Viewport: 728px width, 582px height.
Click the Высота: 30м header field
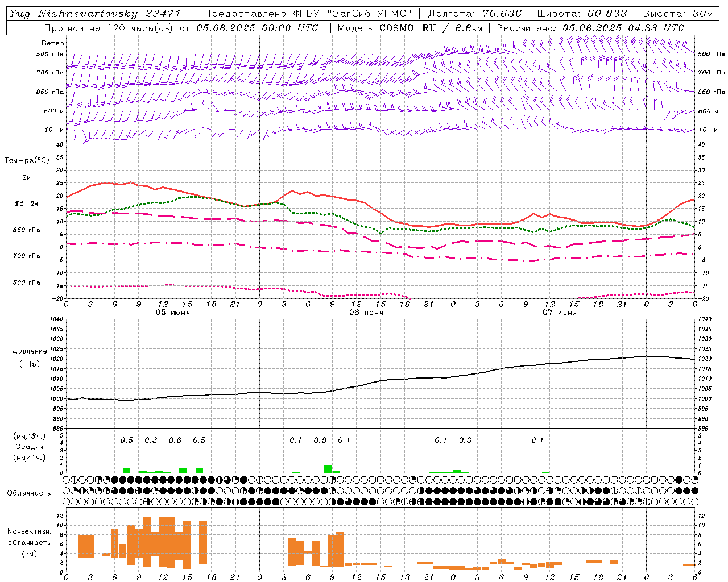677,14
